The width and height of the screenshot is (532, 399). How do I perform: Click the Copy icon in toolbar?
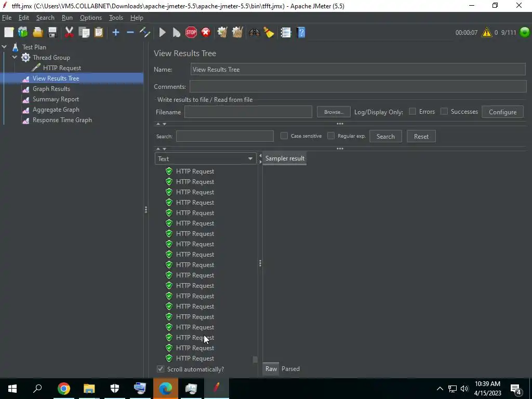click(x=84, y=32)
